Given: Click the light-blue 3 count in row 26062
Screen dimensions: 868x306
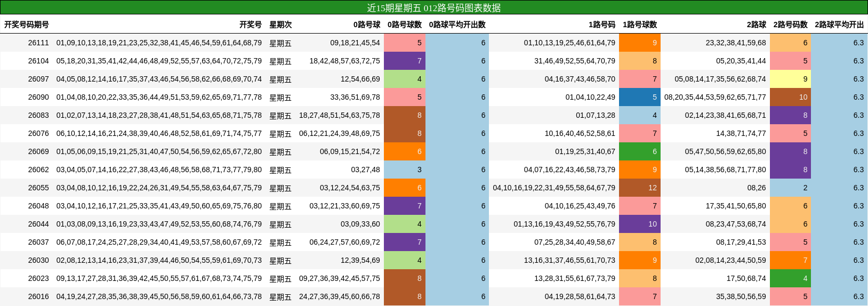Looking at the screenshot, I should coord(405,170).
